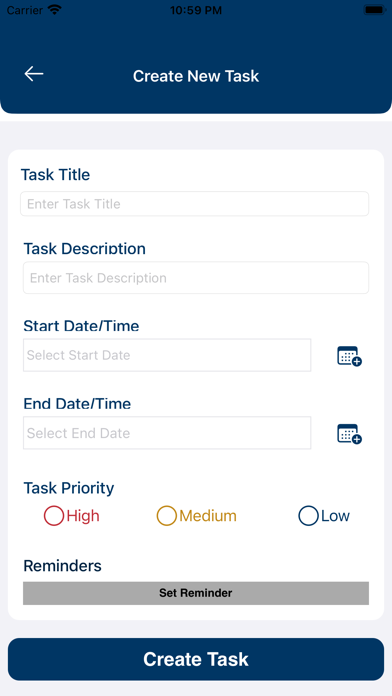Tap the Carrier label in status bar
This screenshot has height=696, width=392.
pos(25,10)
